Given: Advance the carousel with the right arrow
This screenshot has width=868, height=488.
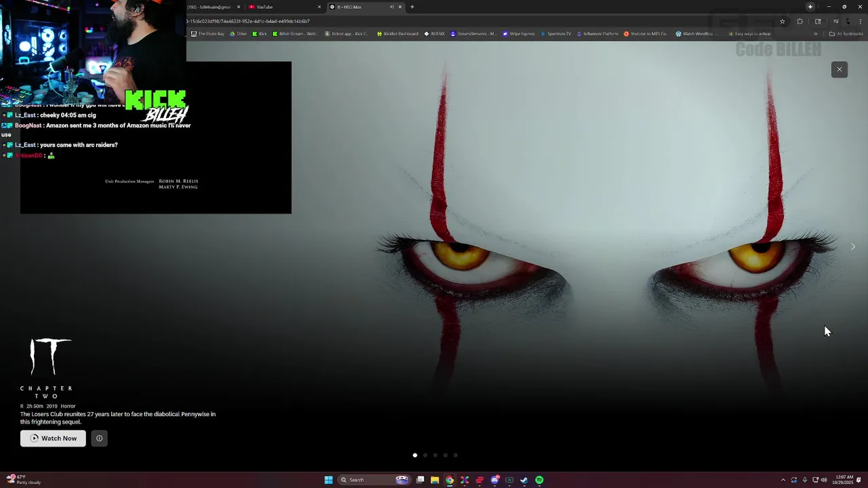Looking at the screenshot, I should coord(852,247).
